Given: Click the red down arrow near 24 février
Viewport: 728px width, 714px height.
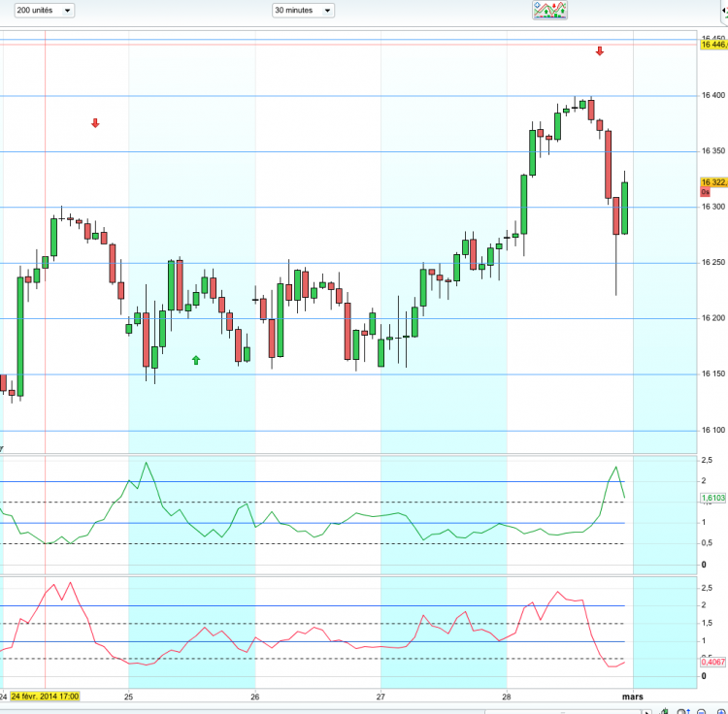Looking at the screenshot, I should [x=95, y=123].
